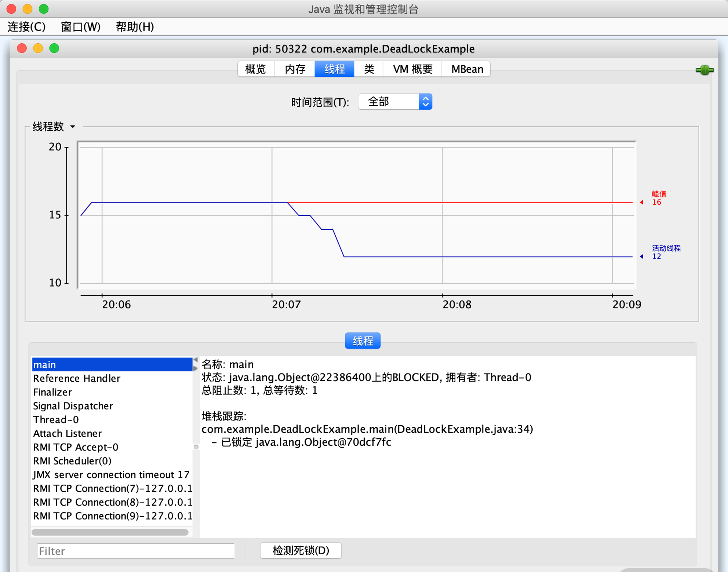The width and height of the screenshot is (728, 572).
Task: Select the Thread-0 entry
Action: (x=112, y=419)
